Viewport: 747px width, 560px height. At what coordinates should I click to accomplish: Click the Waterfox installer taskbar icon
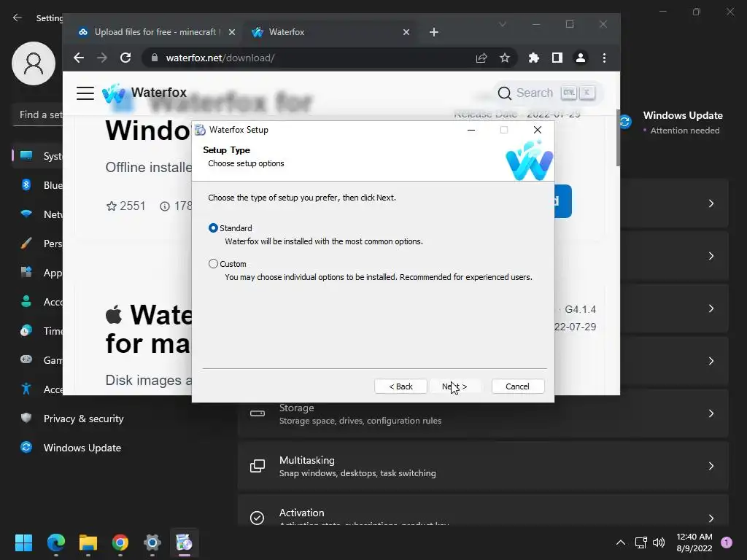(x=185, y=542)
